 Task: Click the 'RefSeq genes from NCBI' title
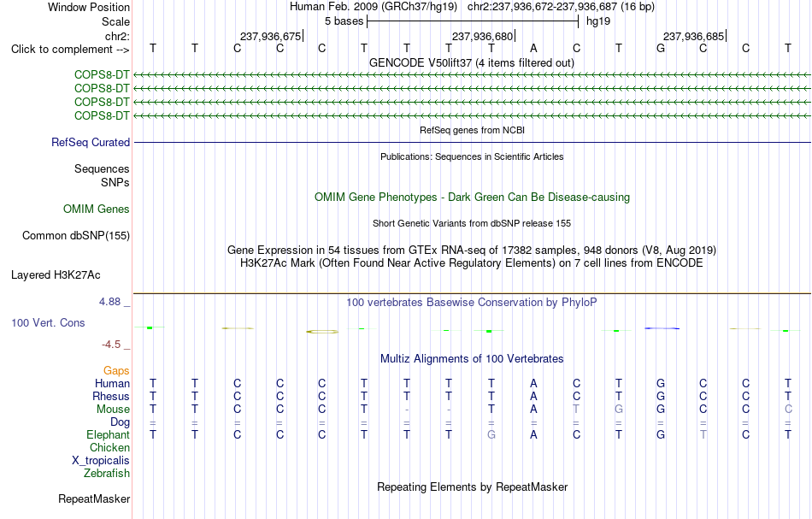coord(472,130)
